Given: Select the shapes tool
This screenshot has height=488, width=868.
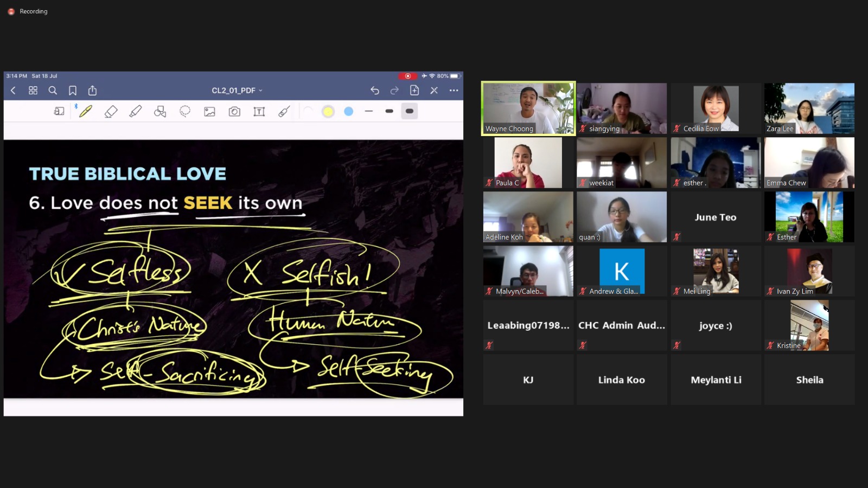Looking at the screenshot, I should (x=160, y=111).
